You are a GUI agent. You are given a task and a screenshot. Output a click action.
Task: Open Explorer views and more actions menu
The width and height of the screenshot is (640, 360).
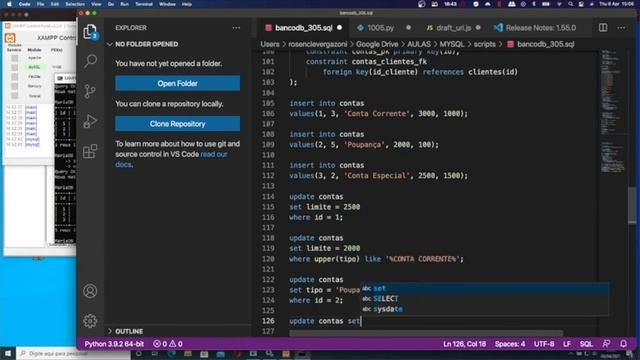click(236, 28)
